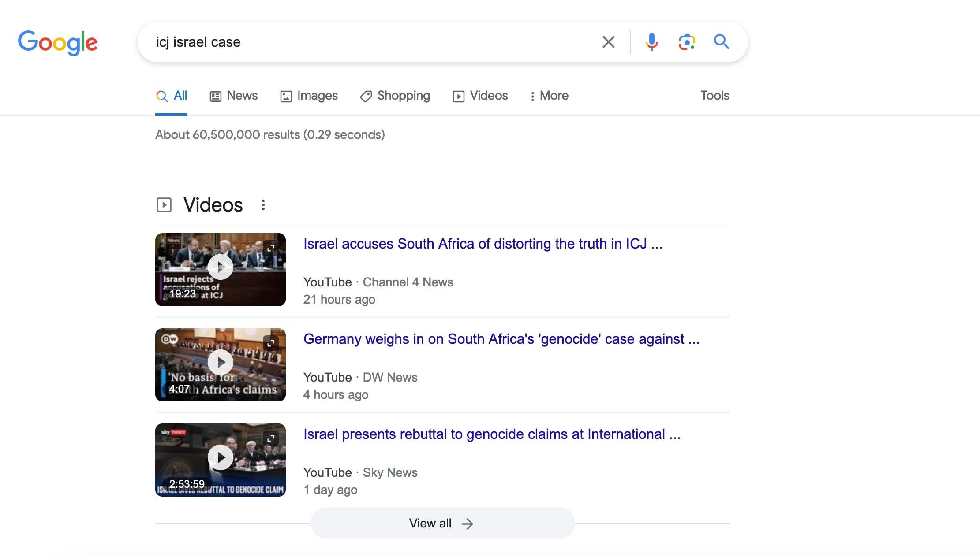Click the '1 day ago' timestamp
980x557 pixels.
click(330, 490)
